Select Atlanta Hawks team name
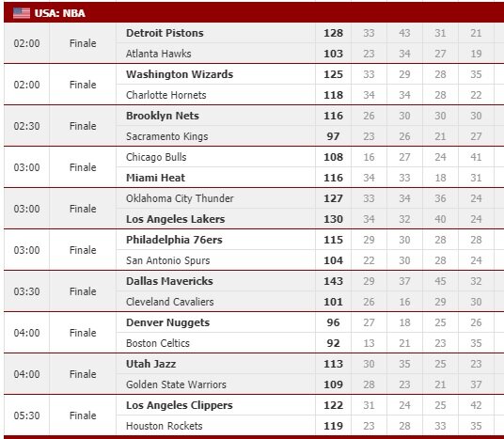This screenshot has width=504, height=439. [159, 54]
